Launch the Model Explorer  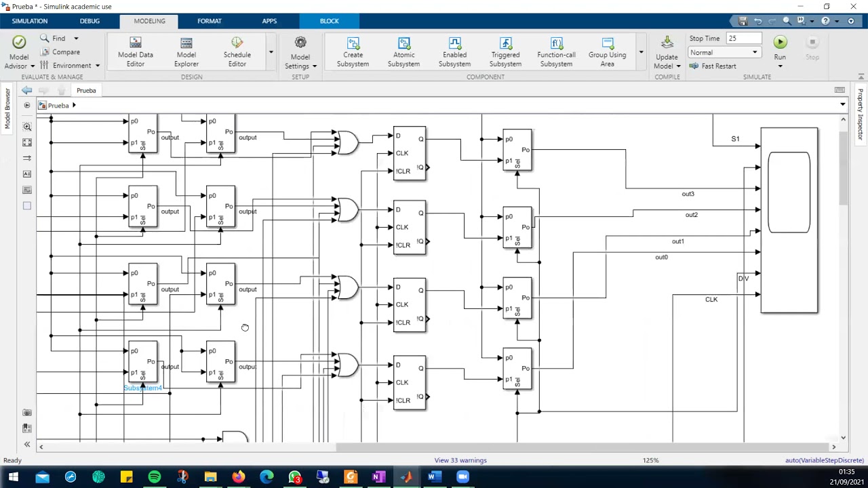pos(186,52)
